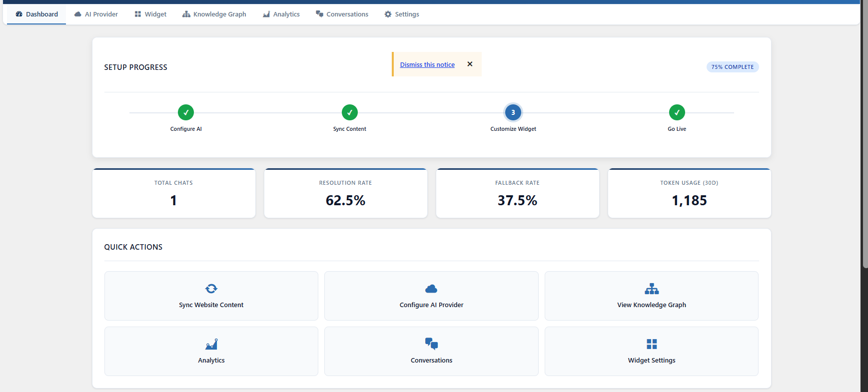
Task: Click the Configure AI step label
Action: click(186, 129)
